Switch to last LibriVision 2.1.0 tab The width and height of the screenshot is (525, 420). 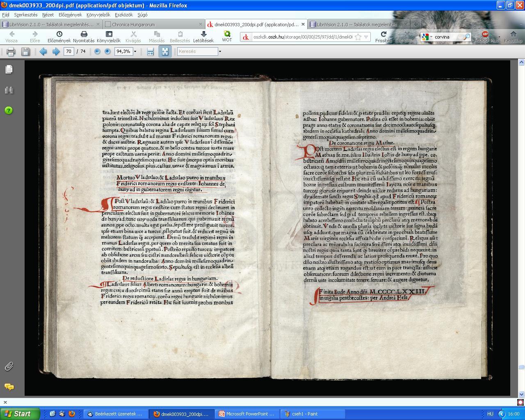click(x=358, y=24)
